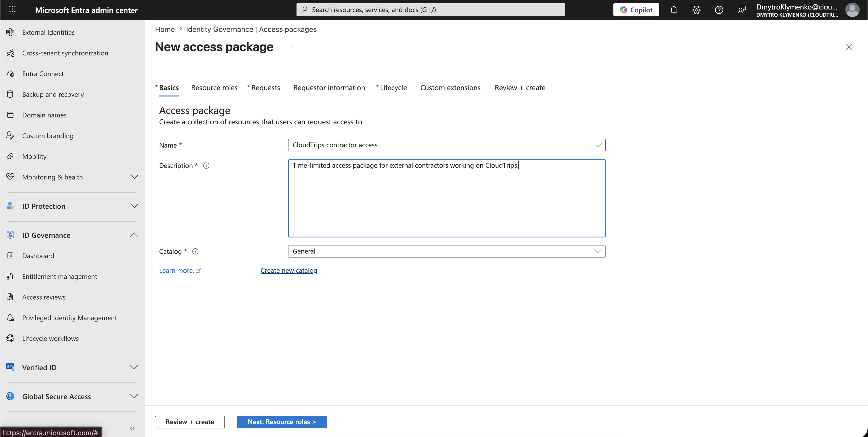Click the ID Protection icon
This screenshot has width=868, height=437.
pyautogui.click(x=10, y=206)
